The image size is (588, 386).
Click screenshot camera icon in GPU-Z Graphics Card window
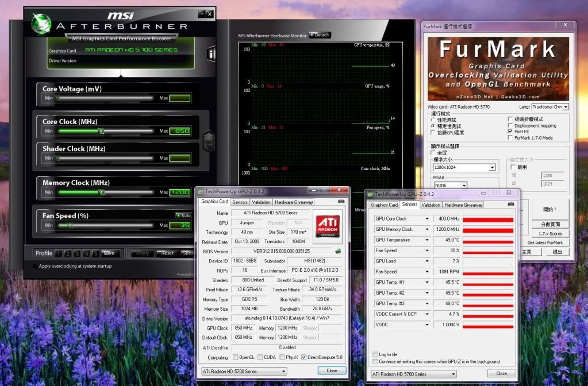(x=341, y=202)
